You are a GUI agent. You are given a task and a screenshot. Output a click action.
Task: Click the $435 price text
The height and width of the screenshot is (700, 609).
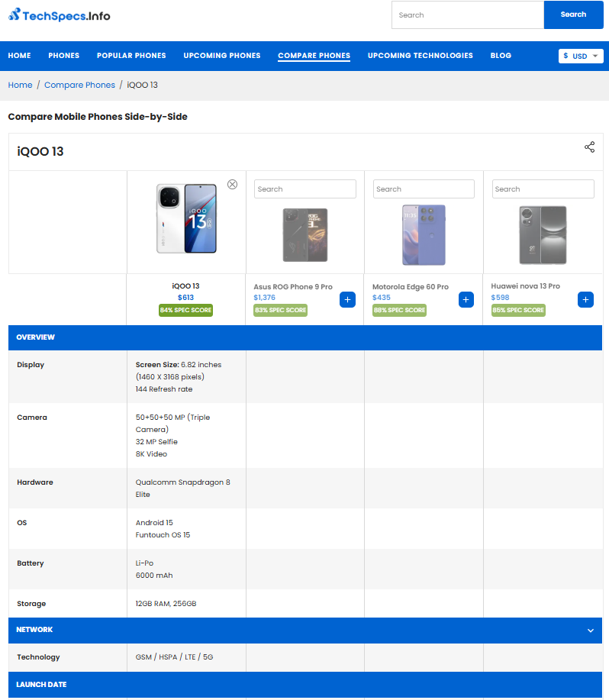pos(382,297)
